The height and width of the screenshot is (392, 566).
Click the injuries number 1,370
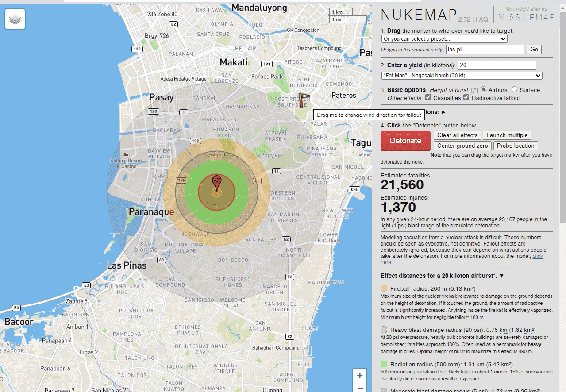pyautogui.click(x=398, y=207)
